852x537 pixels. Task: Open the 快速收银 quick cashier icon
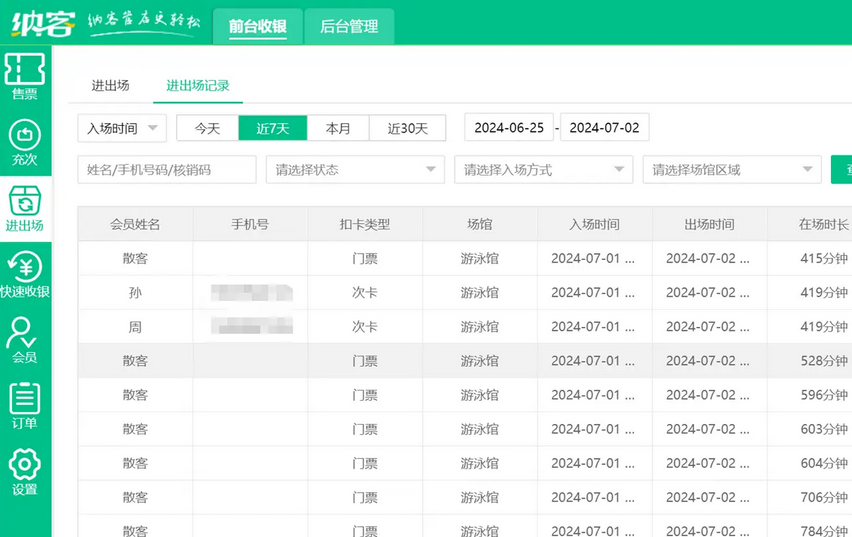[x=25, y=274]
